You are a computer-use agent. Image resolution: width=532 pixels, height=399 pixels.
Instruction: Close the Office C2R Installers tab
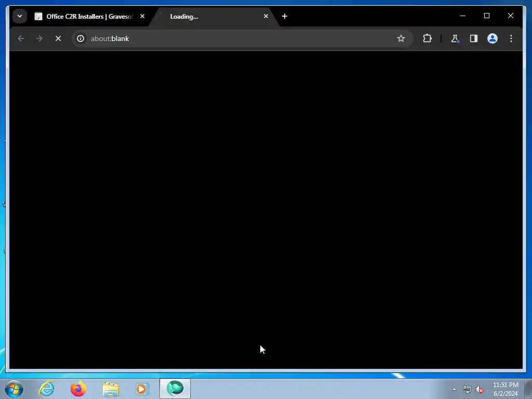click(142, 16)
